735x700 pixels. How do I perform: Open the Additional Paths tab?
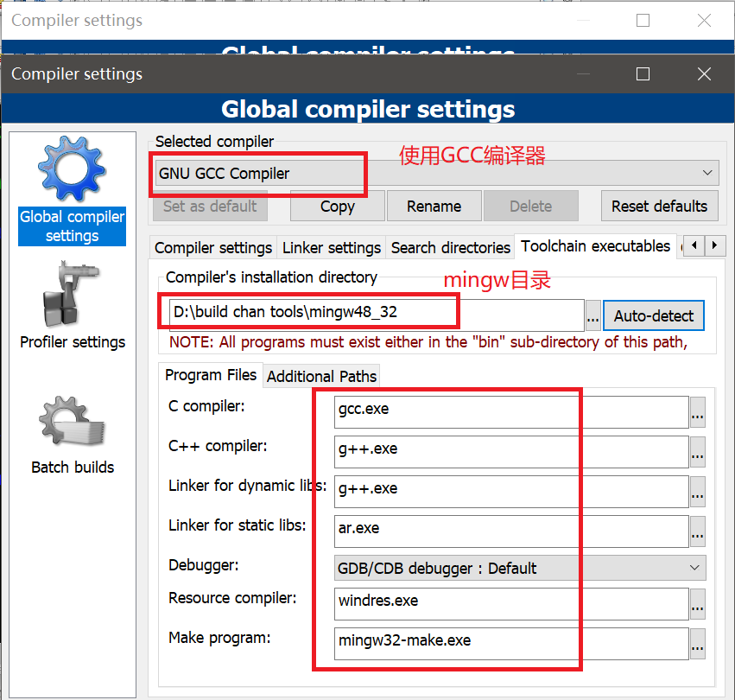point(321,376)
